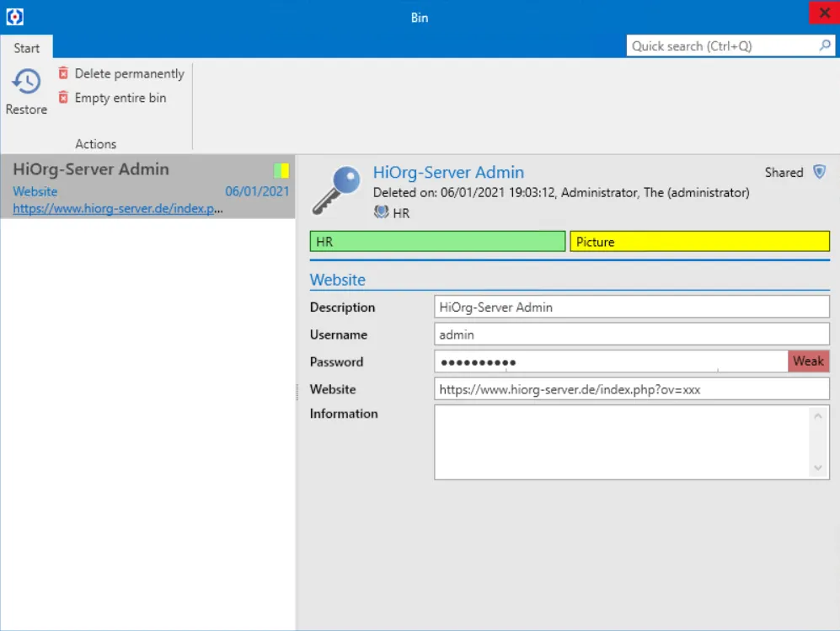Click the Website section header

tap(338, 281)
